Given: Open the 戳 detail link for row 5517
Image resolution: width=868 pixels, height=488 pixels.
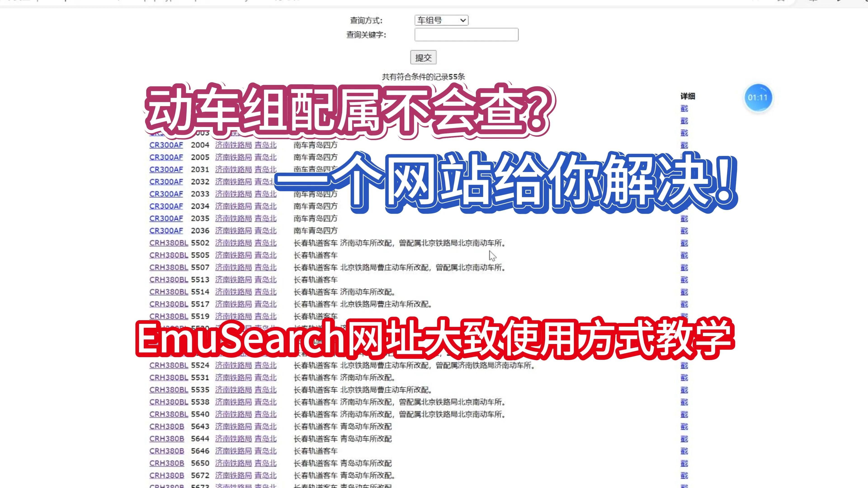Looking at the screenshot, I should 684,304.
